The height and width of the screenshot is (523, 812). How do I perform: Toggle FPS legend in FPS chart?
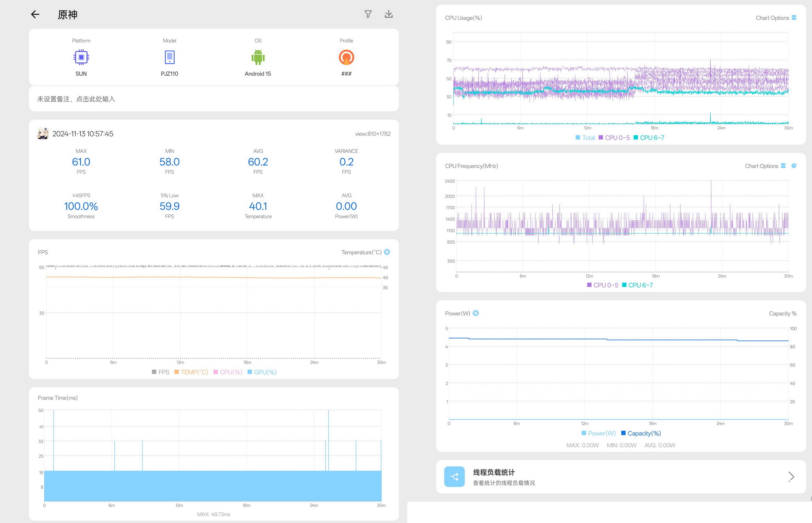coord(161,372)
